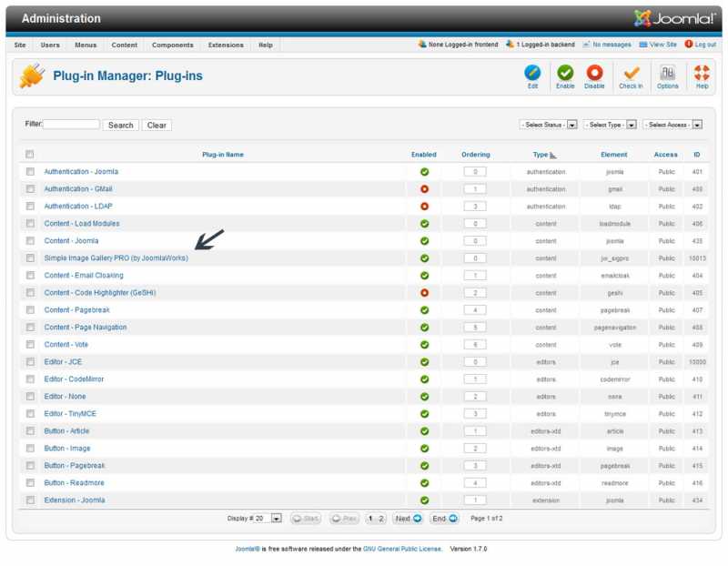Open the Editor - TinyMCE plug-in link
This screenshot has height=566, width=728.
(x=70, y=414)
